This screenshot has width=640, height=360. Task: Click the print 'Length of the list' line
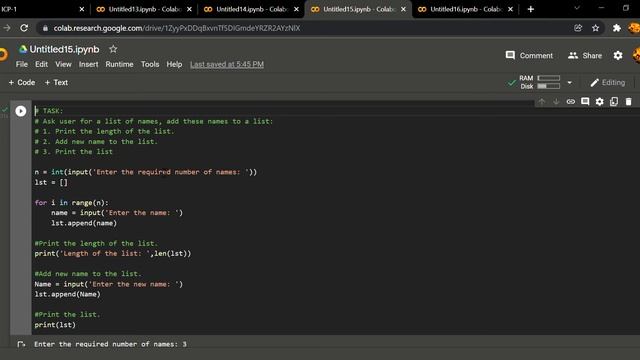click(x=113, y=253)
